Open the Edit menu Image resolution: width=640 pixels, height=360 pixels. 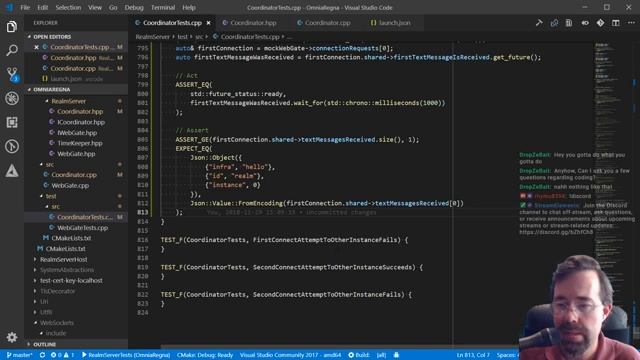pos(42,7)
